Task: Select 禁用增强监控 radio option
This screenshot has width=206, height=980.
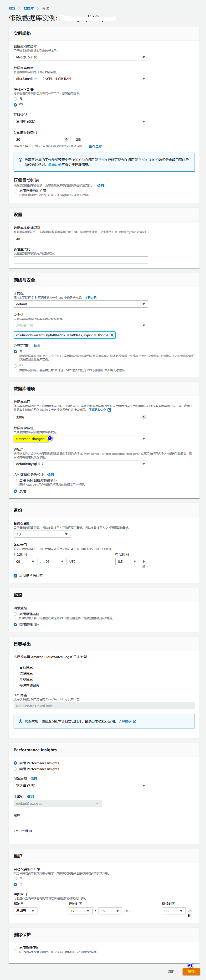Action: pos(15,625)
